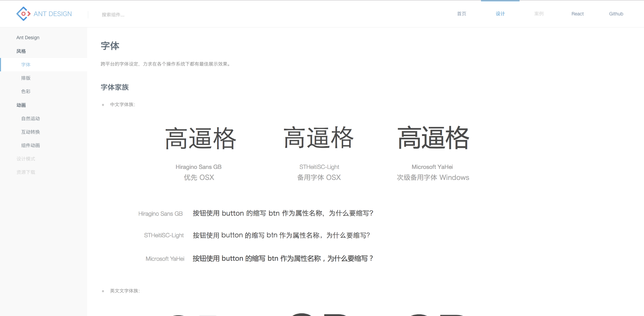
Task: Collapse the 动画 sidebar group
Action: (x=21, y=105)
